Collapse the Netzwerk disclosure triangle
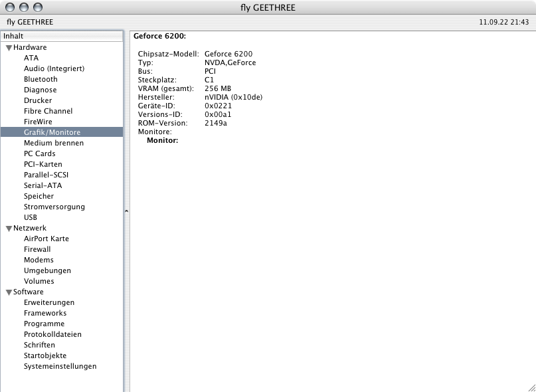 (9, 229)
